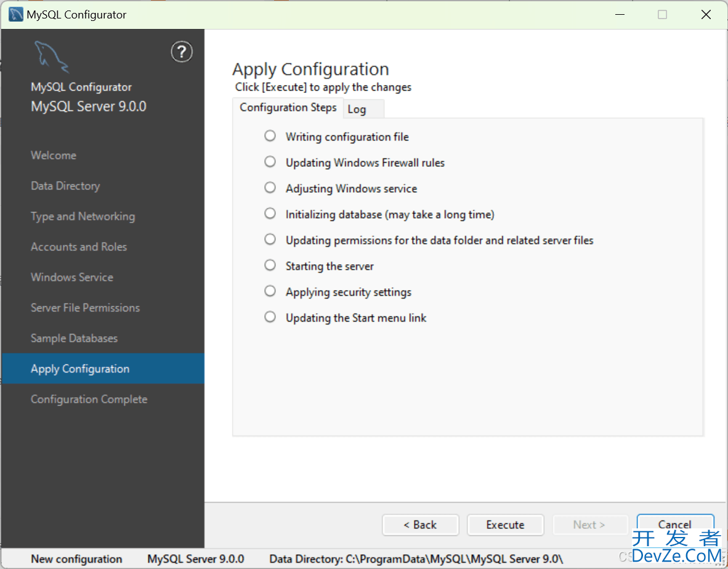Select the Initializing database step circle

point(270,214)
